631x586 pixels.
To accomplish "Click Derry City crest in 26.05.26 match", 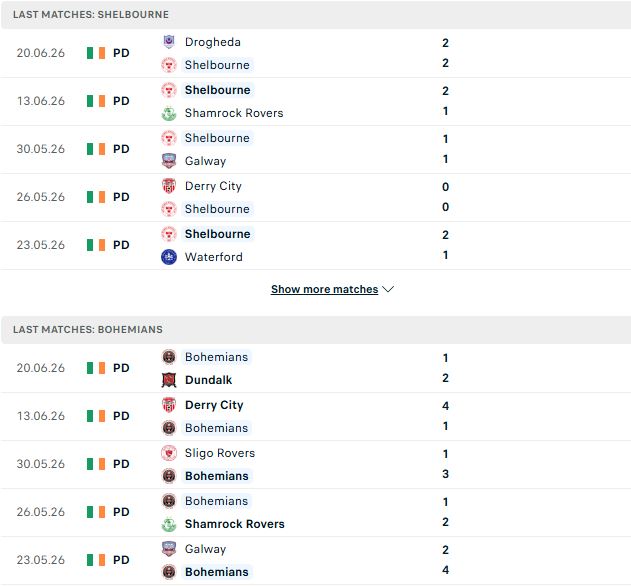I will [x=169, y=186].
